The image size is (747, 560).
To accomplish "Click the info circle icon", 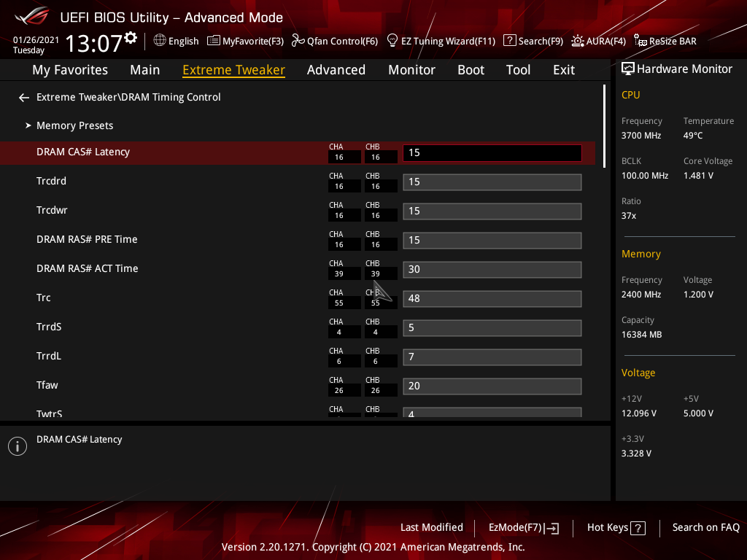I will click(18, 446).
